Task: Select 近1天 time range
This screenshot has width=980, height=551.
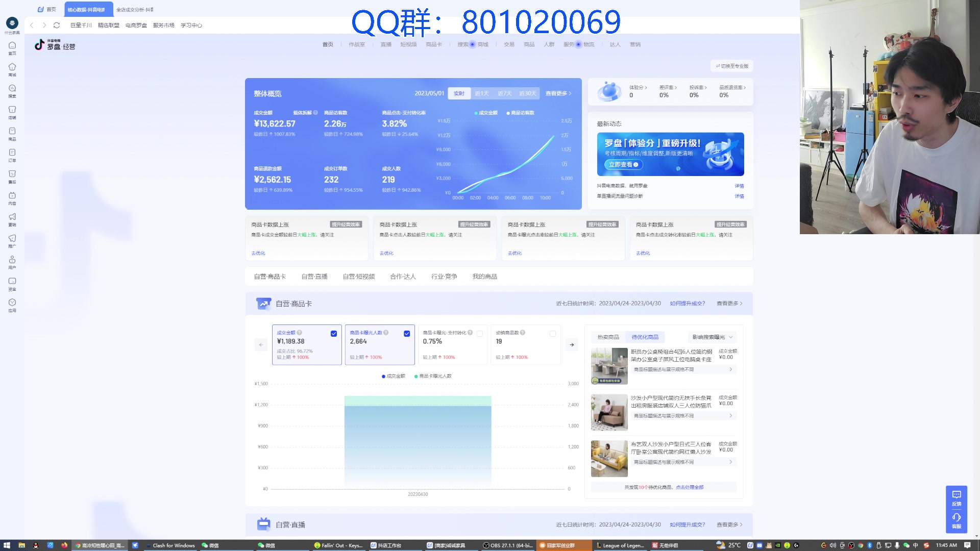Action: [x=482, y=93]
